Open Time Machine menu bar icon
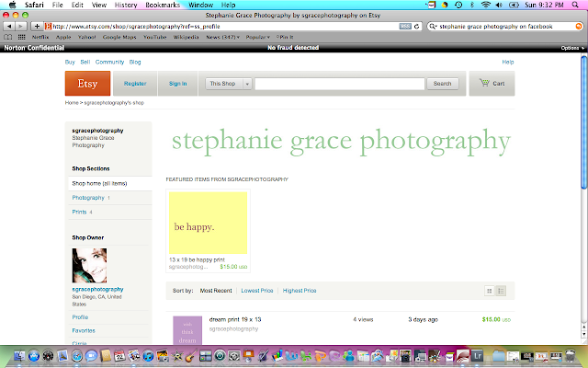The height and width of the screenshot is (368, 588). coord(458,5)
